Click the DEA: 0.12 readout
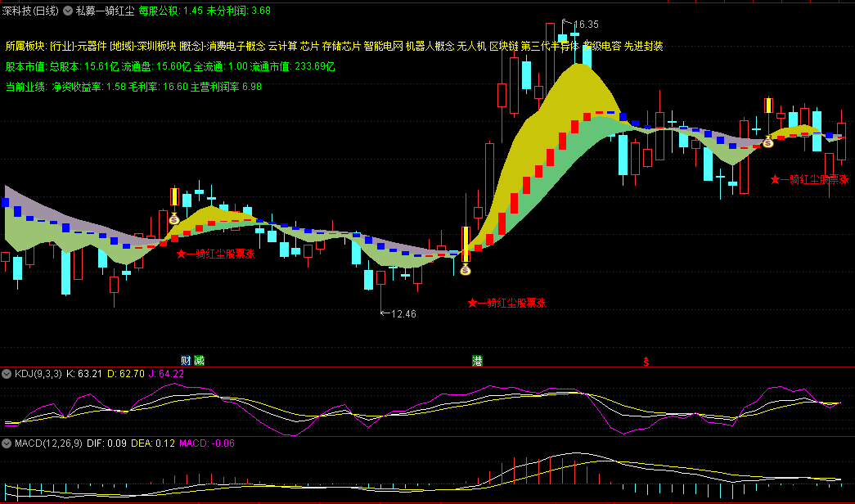Viewport: 855px width, 504px height. (x=153, y=443)
